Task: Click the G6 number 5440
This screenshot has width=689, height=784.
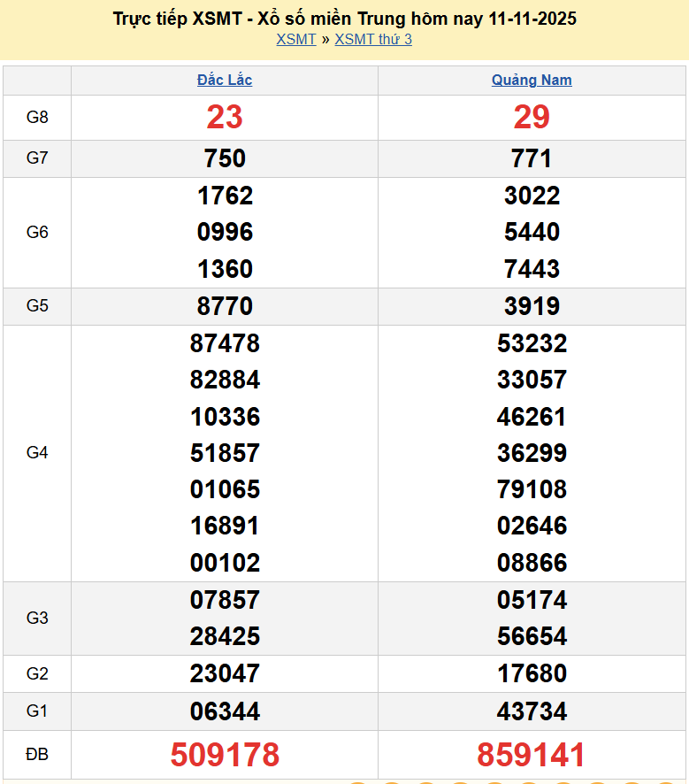Action: pos(532,232)
